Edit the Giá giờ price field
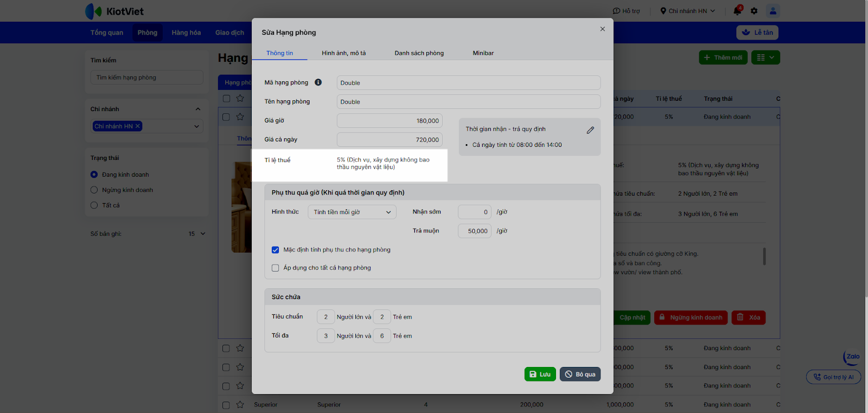The image size is (868, 413). click(x=390, y=121)
